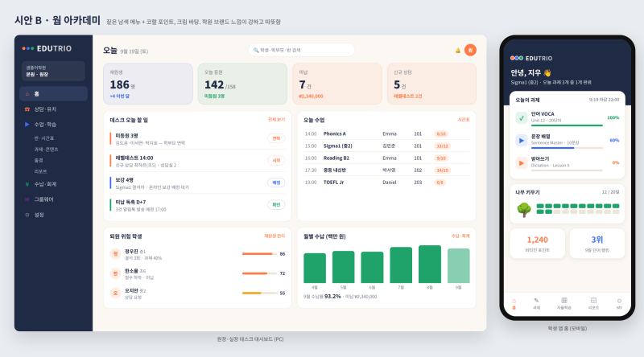Open the 시간표 link in the today's classes card
644x357 pixels.
point(464,120)
